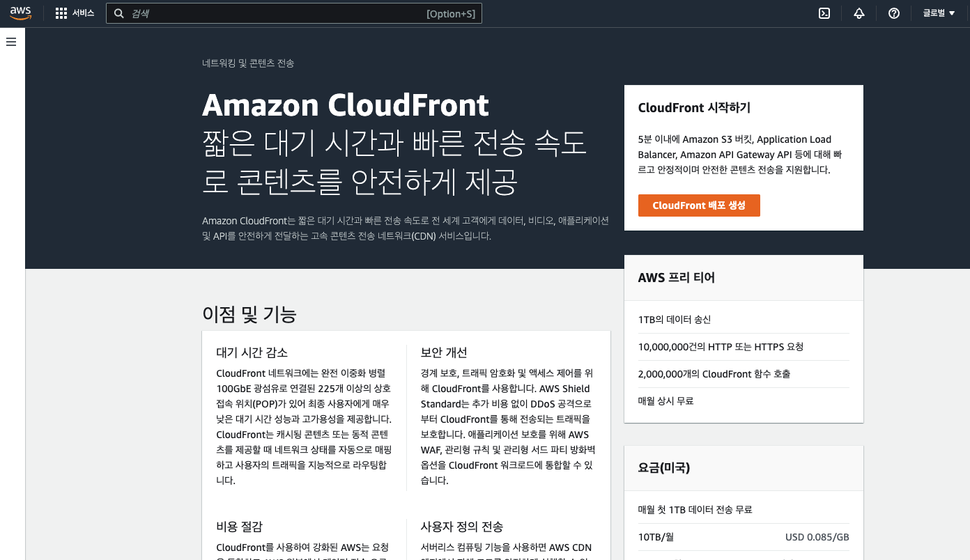The image size is (970, 560).
Task: Click the AWS 프리 티어 panel heading
Action: pos(677,278)
